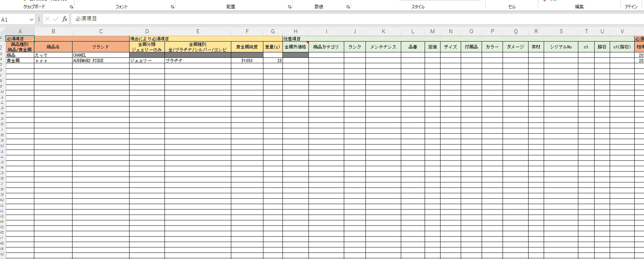Select the 付属品 header cell
Screen dimensions: 644x259
pyautogui.click(x=471, y=47)
